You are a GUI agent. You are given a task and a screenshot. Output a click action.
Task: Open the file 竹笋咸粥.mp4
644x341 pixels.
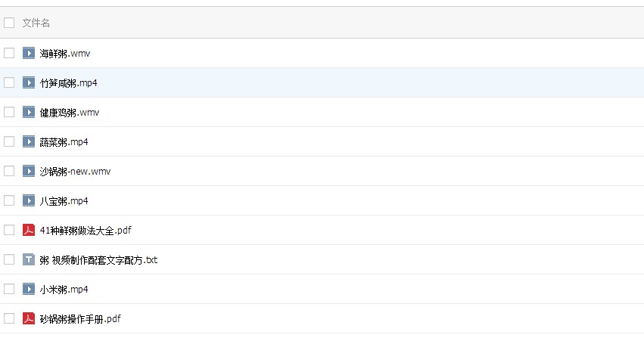tap(69, 83)
